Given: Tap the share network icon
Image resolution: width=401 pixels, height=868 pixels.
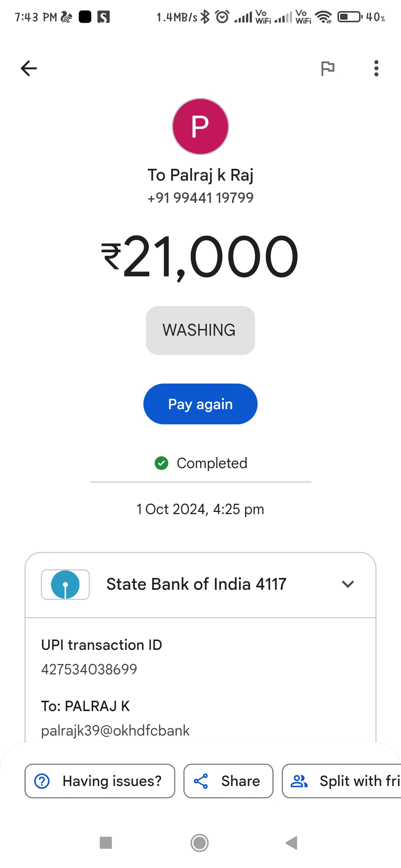Looking at the screenshot, I should 201,781.
